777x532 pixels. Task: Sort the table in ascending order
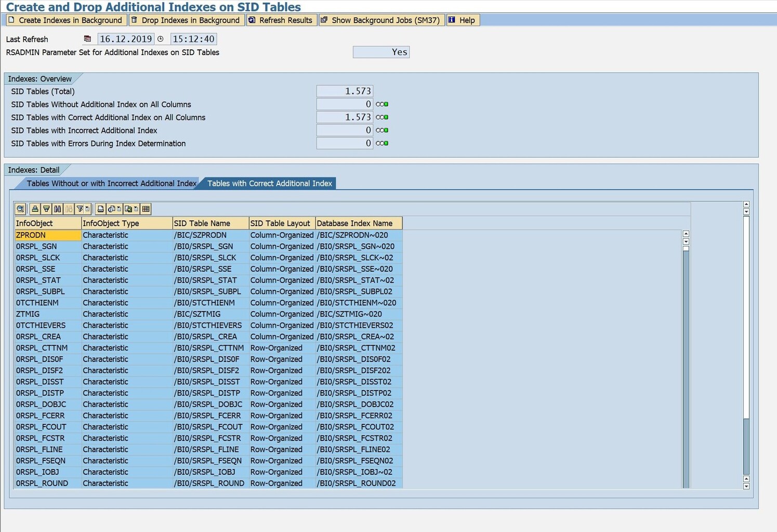35,209
